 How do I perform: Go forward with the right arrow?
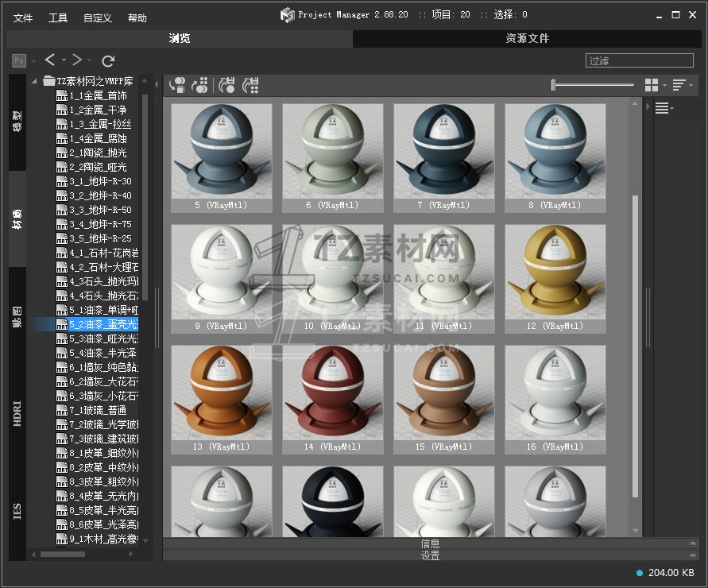coord(77,60)
